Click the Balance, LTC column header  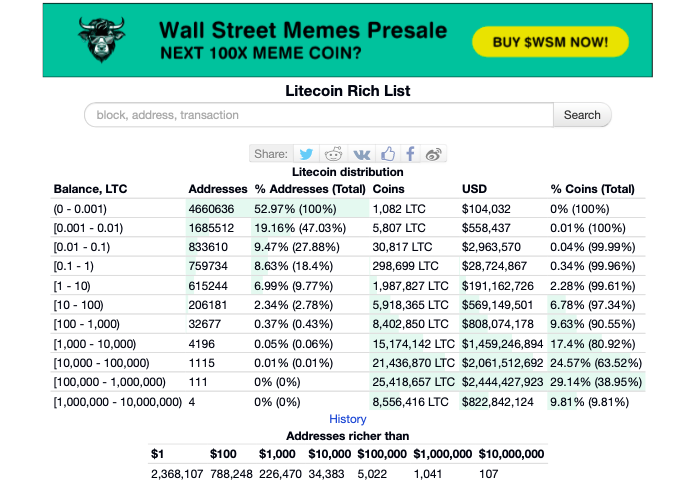pos(90,189)
